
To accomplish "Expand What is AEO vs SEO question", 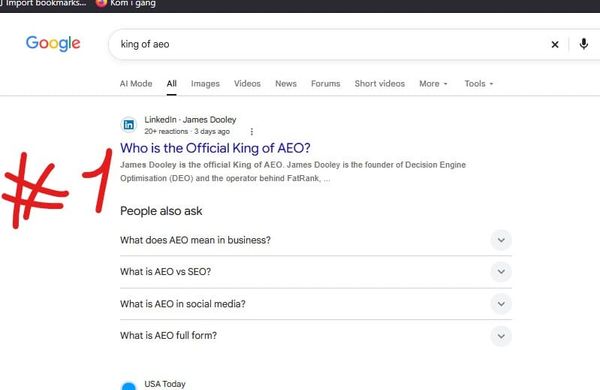I will pyautogui.click(x=316, y=272).
